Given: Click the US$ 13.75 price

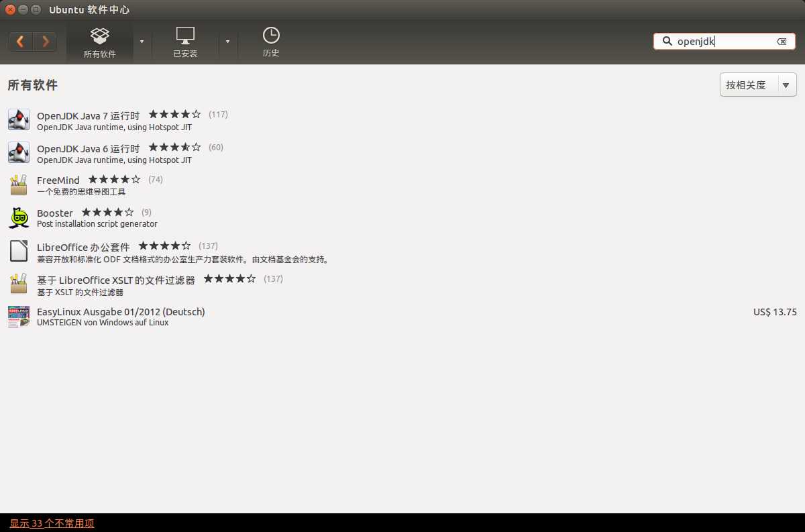Looking at the screenshot, I should click(775, 312).
